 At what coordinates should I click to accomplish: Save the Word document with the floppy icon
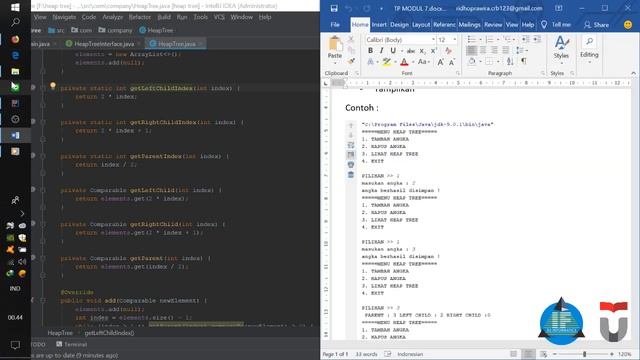pyautogui.click(x=334, y=8)
